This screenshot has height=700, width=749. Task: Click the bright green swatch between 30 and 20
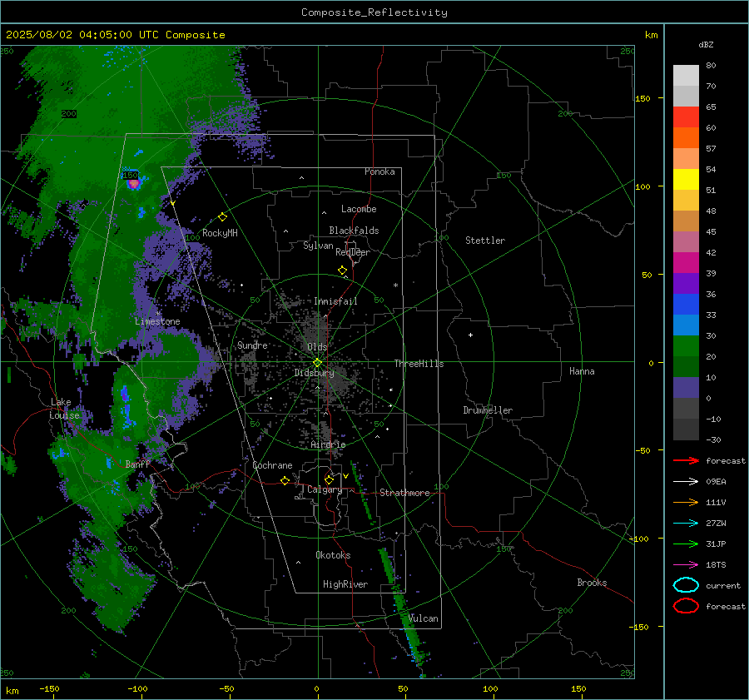686,346
